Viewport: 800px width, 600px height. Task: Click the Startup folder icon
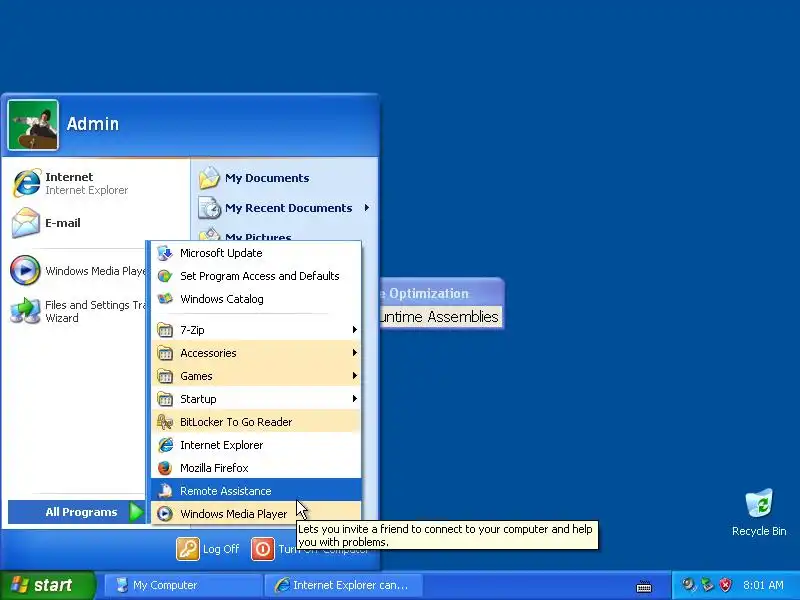click(x=165, y=399)
